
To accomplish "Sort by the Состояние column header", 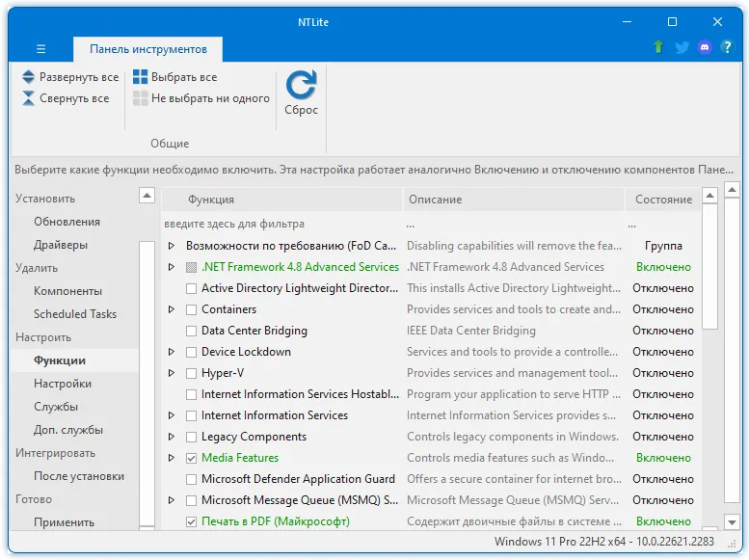I will [663, 200].
